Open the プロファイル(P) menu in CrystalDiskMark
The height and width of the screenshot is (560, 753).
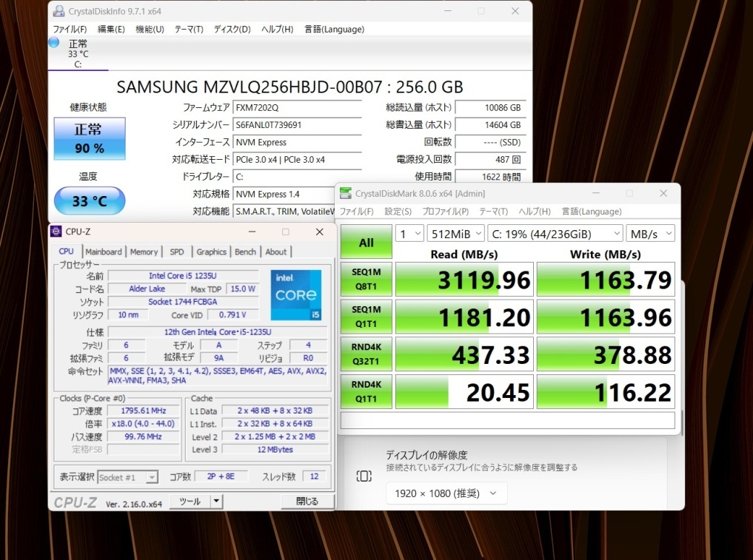click(445, 212)
